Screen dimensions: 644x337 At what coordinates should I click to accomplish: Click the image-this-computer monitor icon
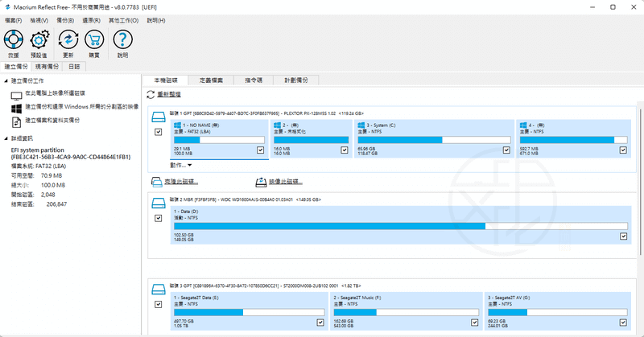click(x=15, y=94)
